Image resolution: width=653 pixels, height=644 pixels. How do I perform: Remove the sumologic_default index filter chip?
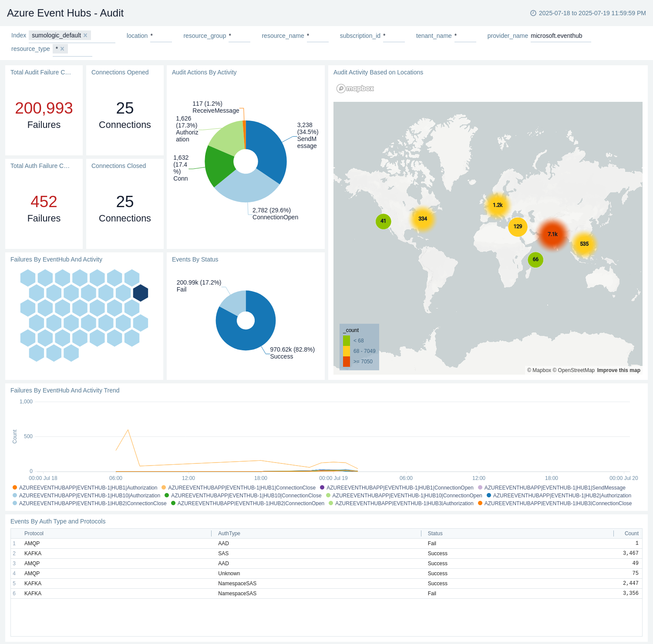click(x=85, y=35)
